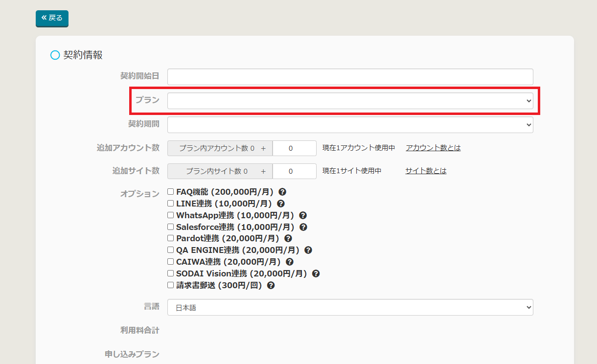Expand the 契約期間 dropdown
597x364 pixels.
(x=350, y=125)
